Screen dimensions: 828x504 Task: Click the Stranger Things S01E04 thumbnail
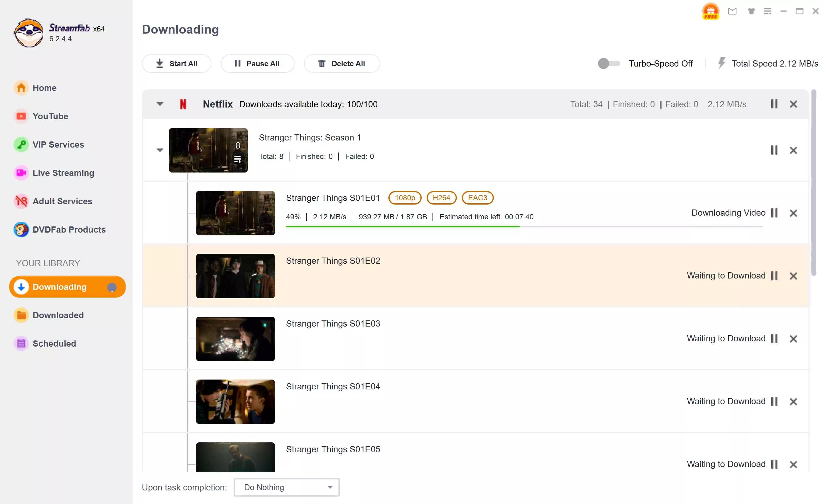coord(235,401)
